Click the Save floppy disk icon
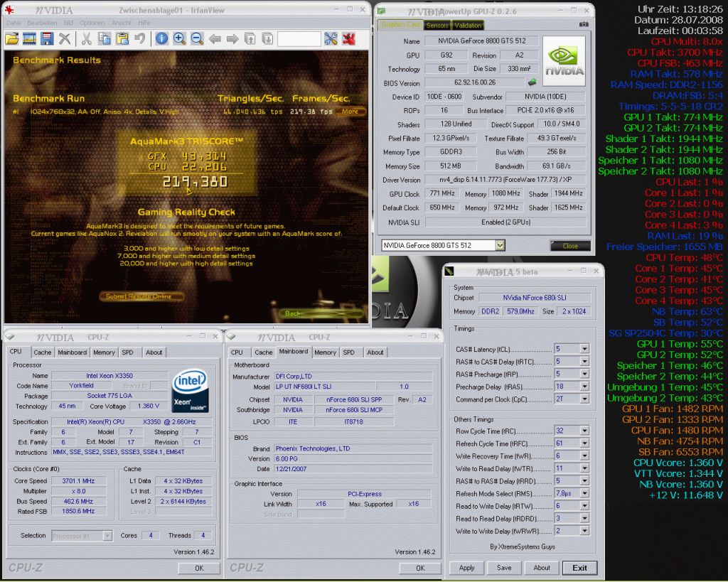 (47, 39)
